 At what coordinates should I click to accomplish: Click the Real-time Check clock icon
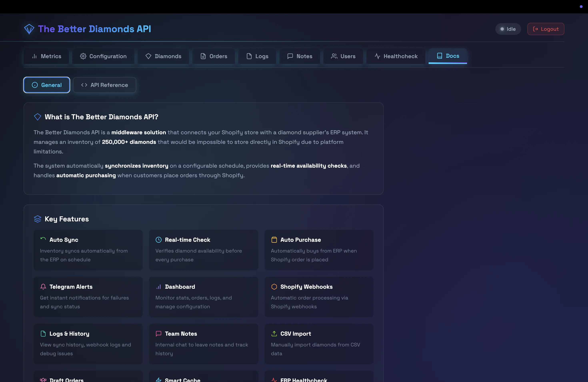pyautogui.click(x=158, y=240)
